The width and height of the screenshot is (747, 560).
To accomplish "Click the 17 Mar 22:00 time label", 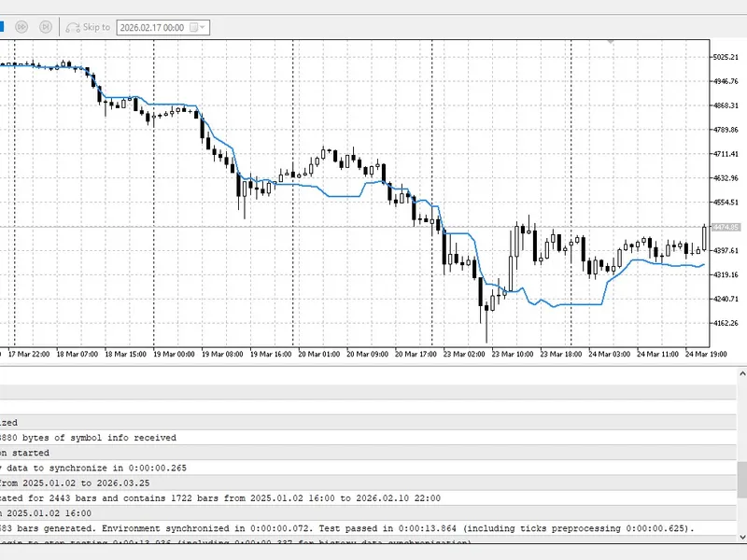I will click(x=29, y=355).
